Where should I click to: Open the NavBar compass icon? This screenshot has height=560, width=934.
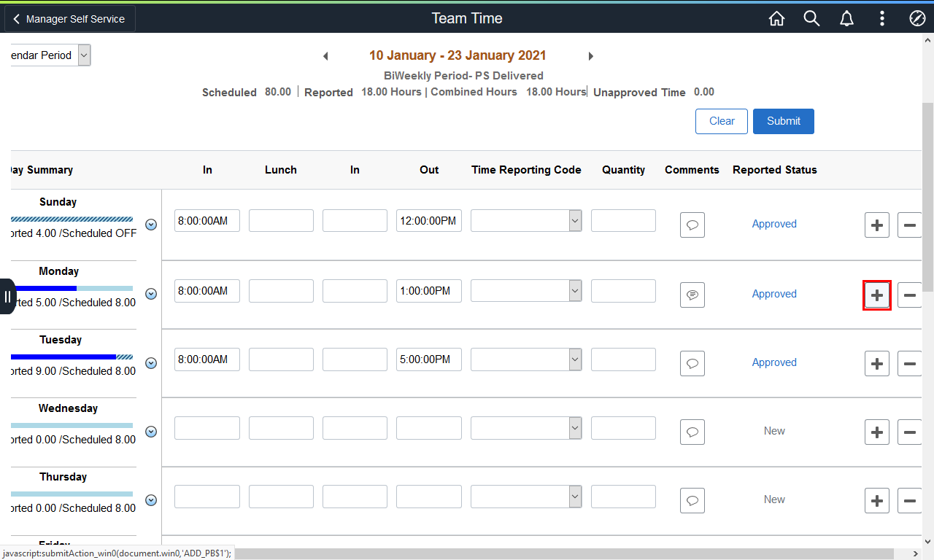(x=917, y=19)
